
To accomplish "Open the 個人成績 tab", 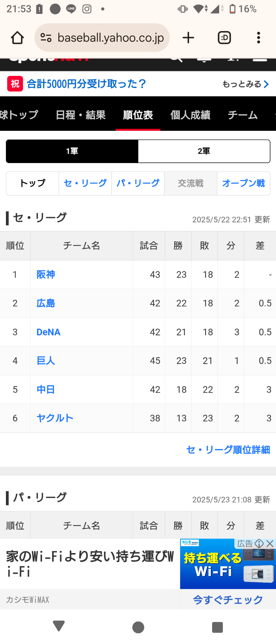I will 190,115.
